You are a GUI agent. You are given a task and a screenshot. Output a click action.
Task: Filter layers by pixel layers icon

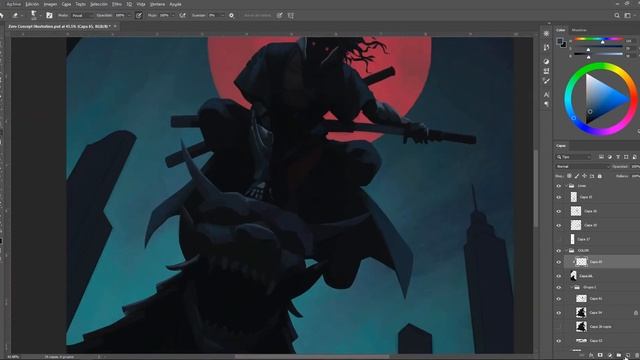pos(601,157)
